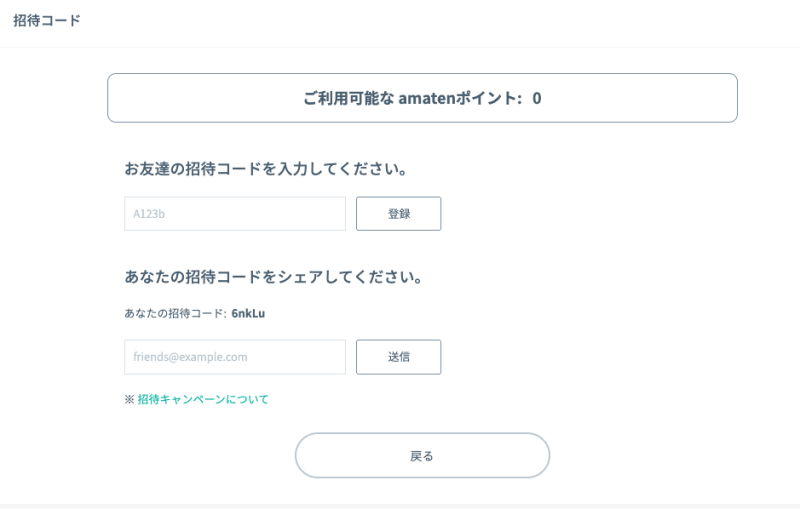Click the gray footer strip at the bottom
The height and width of the screenshot is (509, 800).
pyautogui.click(x=400, y=506)
